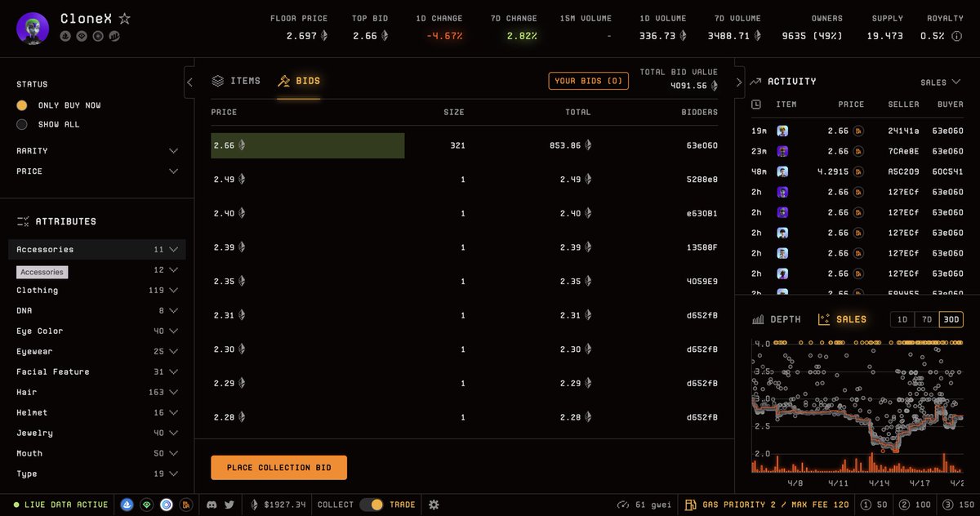The width and height of the screenshot is (980, 516).
Task: Open the Sales activity filter dropdown
Action: [x=941, y=82]
